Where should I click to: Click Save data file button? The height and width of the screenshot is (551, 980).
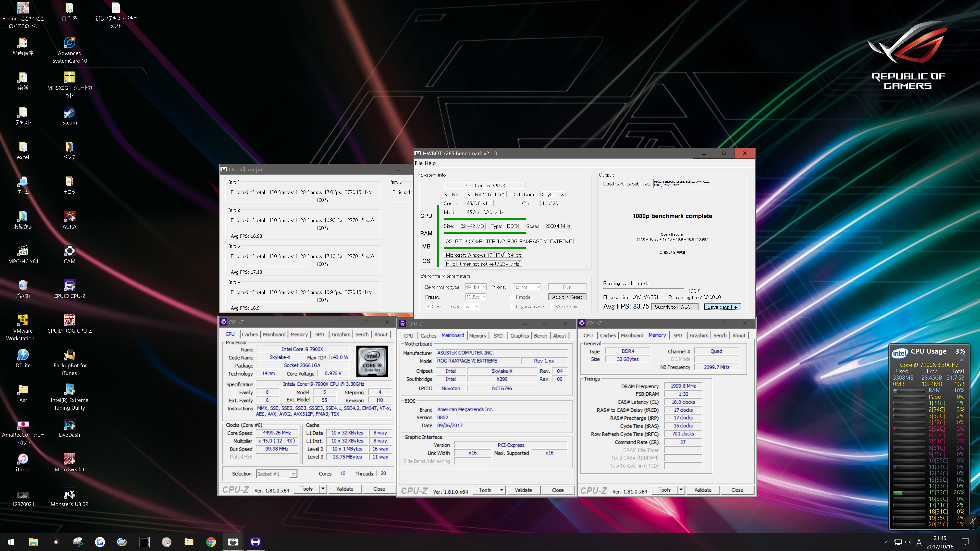pos(722,306)
